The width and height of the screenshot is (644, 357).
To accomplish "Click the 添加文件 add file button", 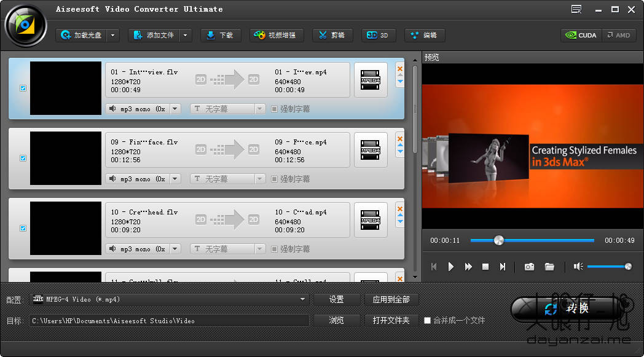I will click(x=154, y=35).
